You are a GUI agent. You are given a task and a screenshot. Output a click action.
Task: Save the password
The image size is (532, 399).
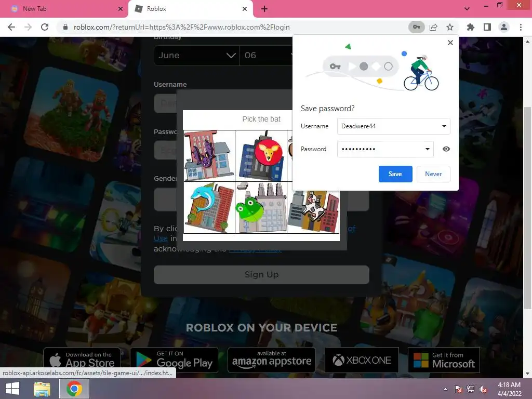click(395, 174)
